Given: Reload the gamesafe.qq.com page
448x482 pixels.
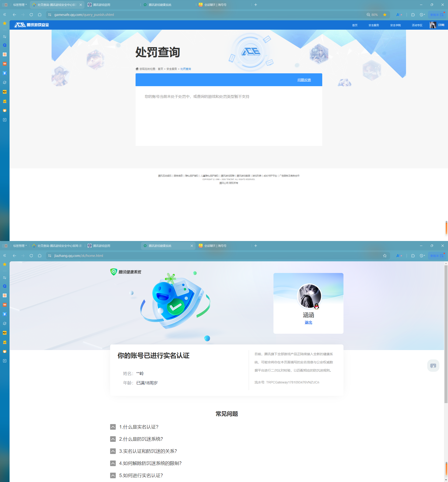Looking at the screenshot, I should (31, 14).
